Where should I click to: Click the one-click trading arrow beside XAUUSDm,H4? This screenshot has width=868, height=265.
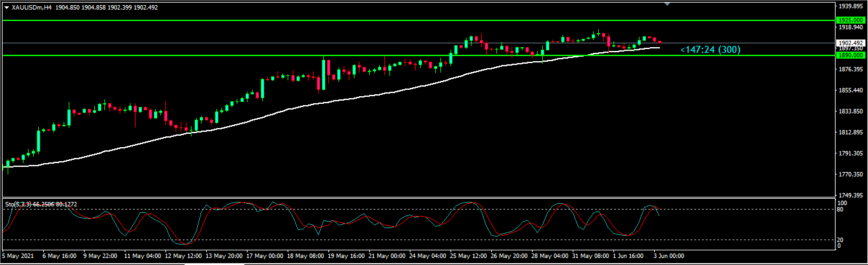pos(7,8)
